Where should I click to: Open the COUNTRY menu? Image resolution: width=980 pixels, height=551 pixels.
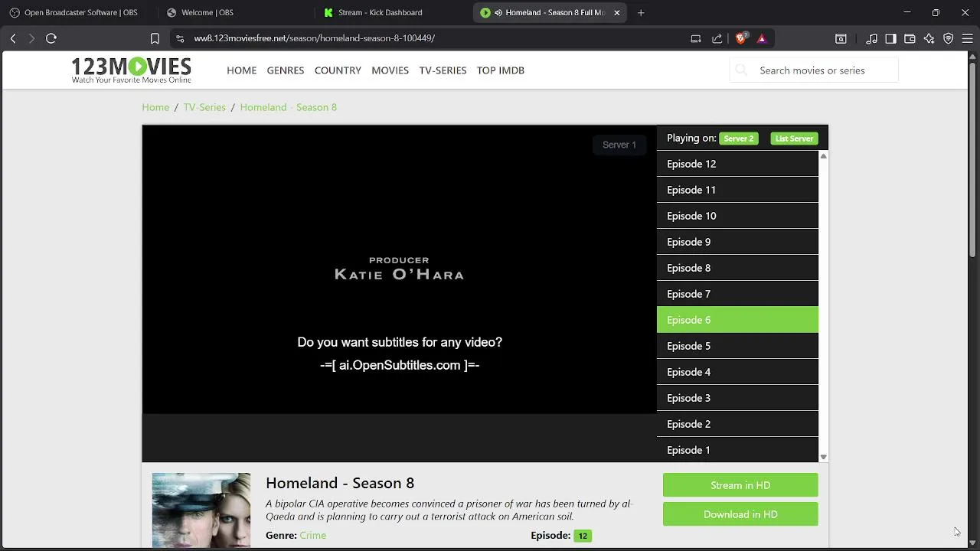click(x=338, y=70)
